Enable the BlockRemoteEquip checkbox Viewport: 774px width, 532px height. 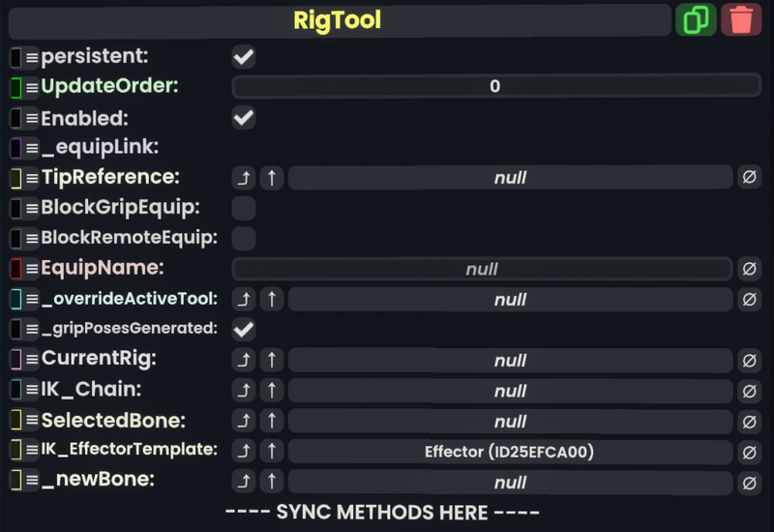point(244,238)
